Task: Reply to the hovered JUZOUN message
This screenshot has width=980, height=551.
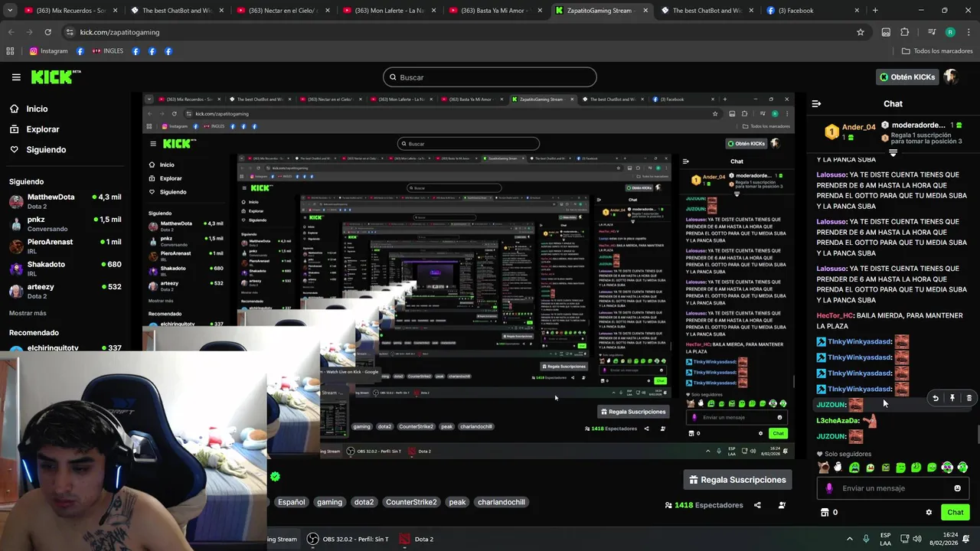Action: pyautogui.click(x=936, y=398)
